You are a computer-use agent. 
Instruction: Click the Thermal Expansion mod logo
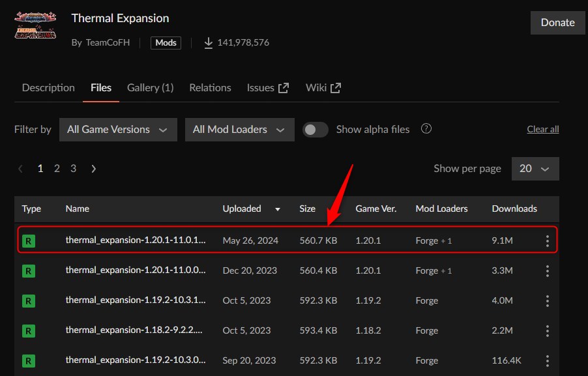[x=35, y=25]
